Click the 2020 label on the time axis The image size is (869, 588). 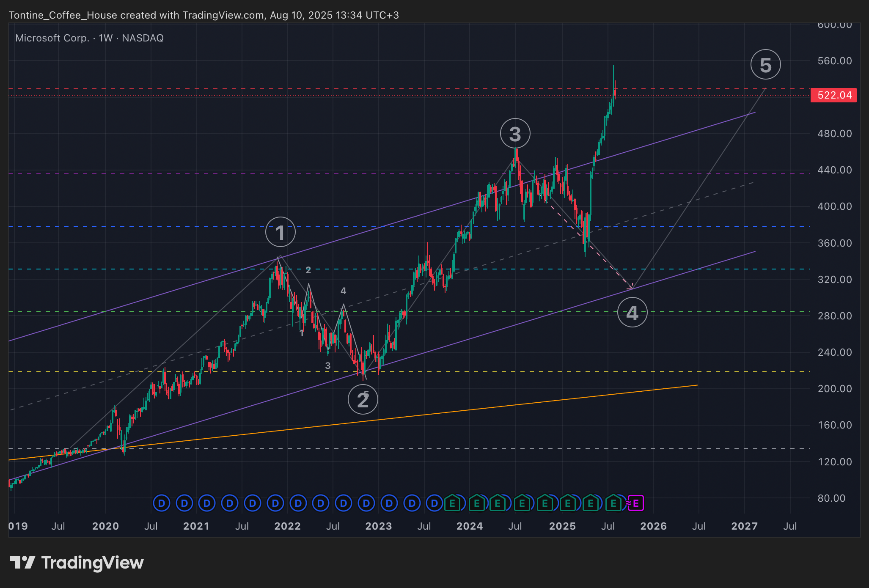click(106, 526)
